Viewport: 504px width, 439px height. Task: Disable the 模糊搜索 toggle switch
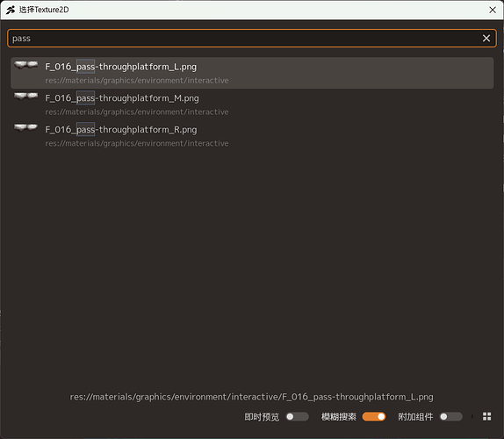point(374,417)
